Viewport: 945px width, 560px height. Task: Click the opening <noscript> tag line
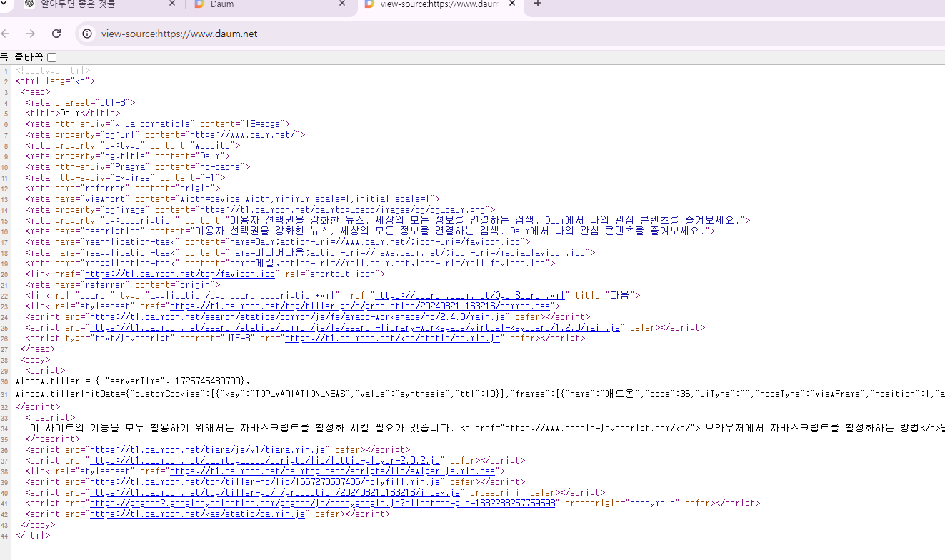tap(50, 417)
